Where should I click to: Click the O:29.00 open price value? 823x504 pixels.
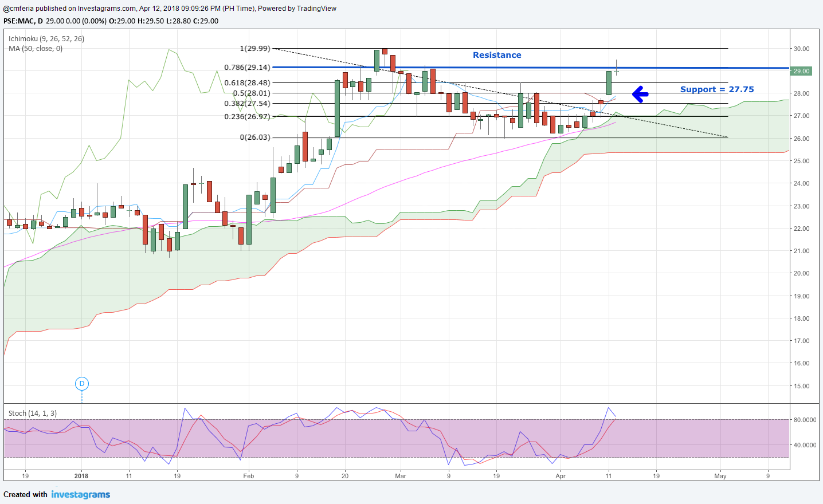[122, 21]
